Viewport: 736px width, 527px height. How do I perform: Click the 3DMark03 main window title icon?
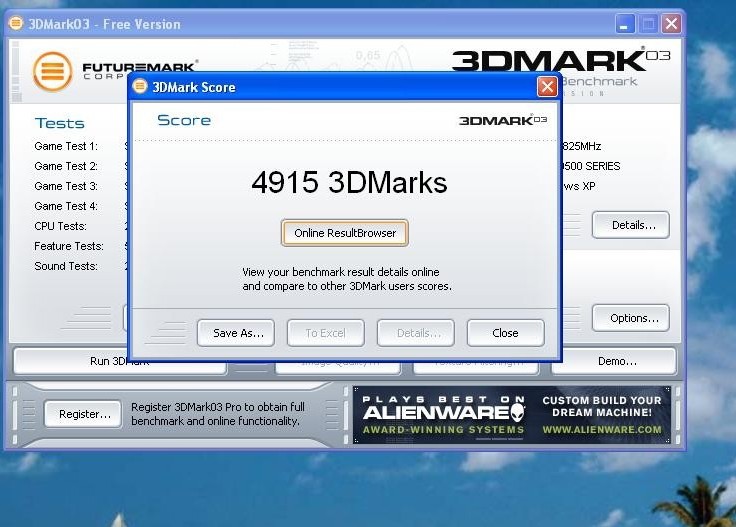click(15, 23)
